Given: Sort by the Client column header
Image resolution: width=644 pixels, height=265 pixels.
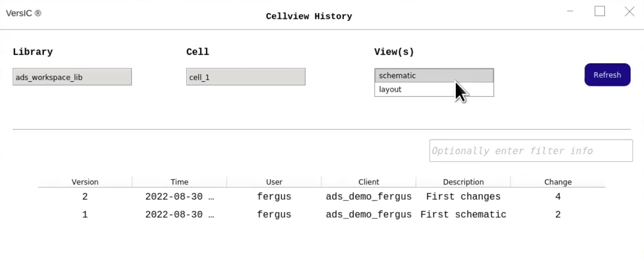Looking at the screenshot, I should click(x=369, y=182).
